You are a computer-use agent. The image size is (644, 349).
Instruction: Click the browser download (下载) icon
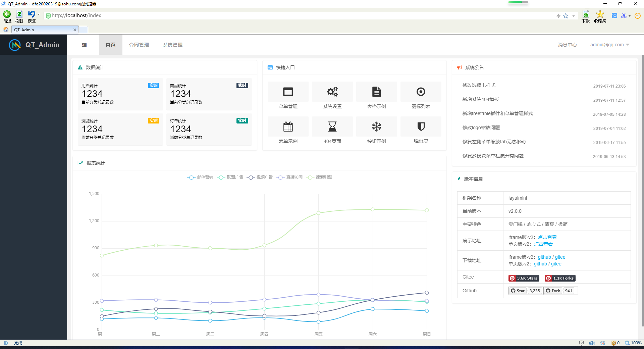pyautogui.click(x=586, y=14)
